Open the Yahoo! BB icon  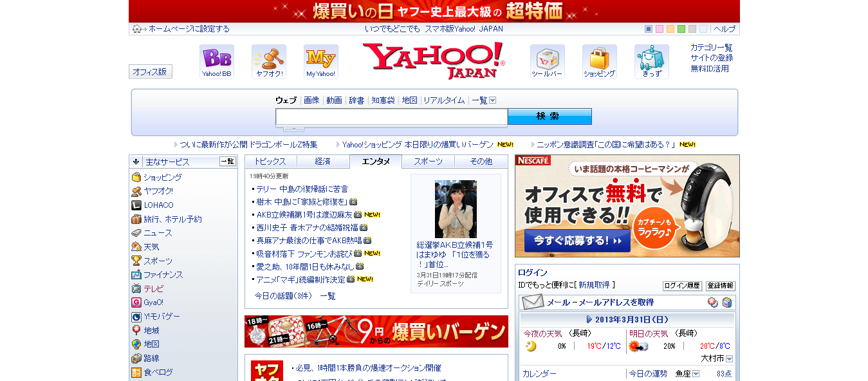click(x=217, y=62)
